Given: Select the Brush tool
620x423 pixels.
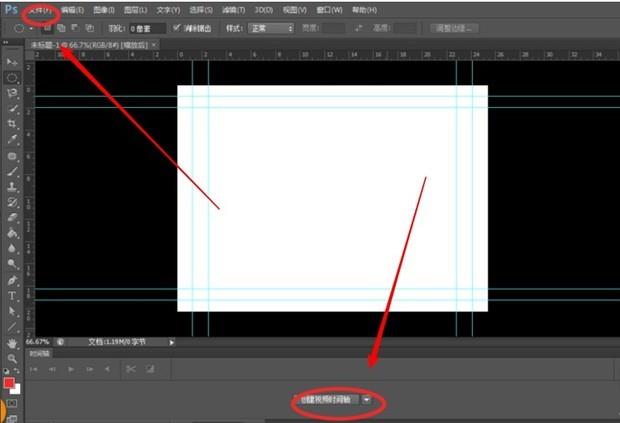Looking at the screenshot, I should (x=12, y=171).
